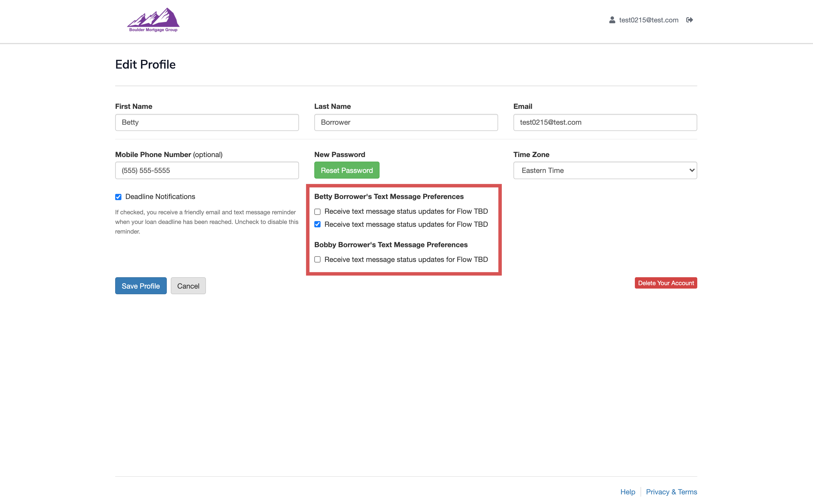Click the Cancel button
813x504 pixels.
tap(188, 286)
